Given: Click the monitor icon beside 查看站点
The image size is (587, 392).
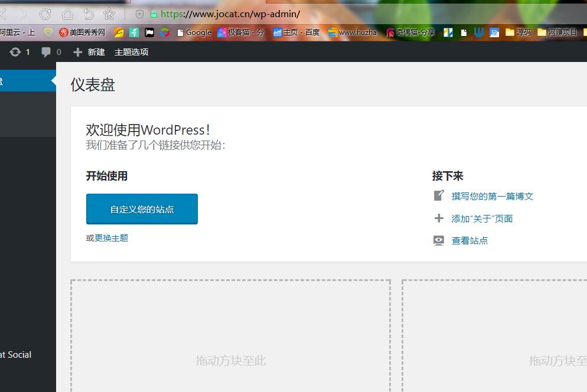Looking at the screenshot, I should [x=439, y=240].
